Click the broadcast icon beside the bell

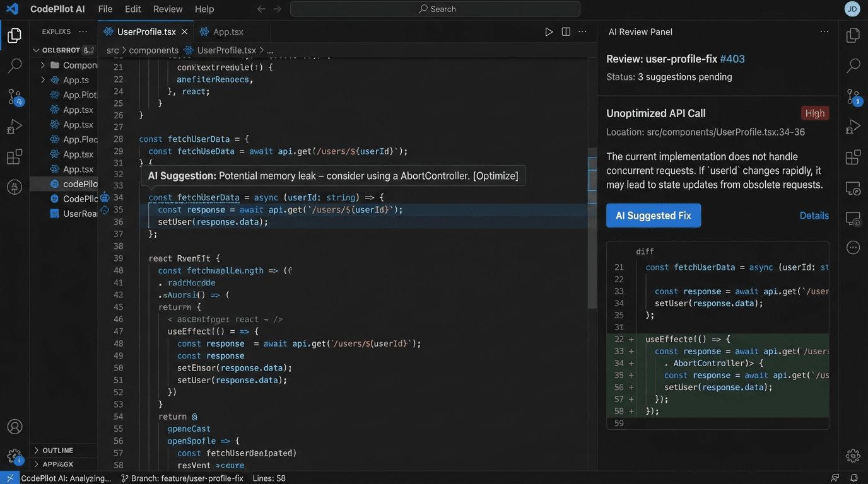[x=835, y=478]
